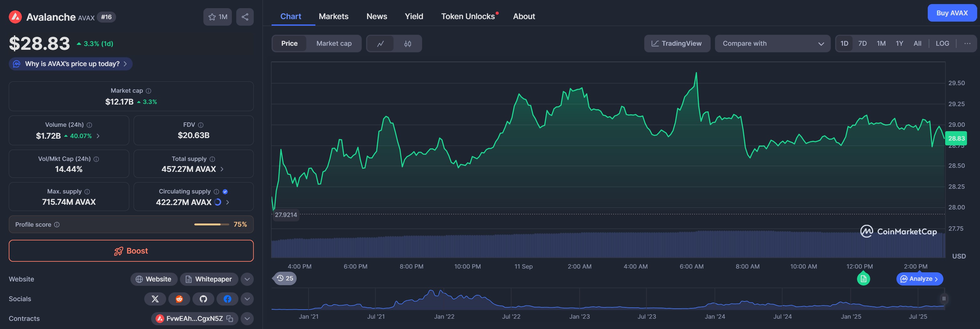The width and height of the screenshot is (980, 329).
Task: Open the Markets tab
Action: click(333, 16)
